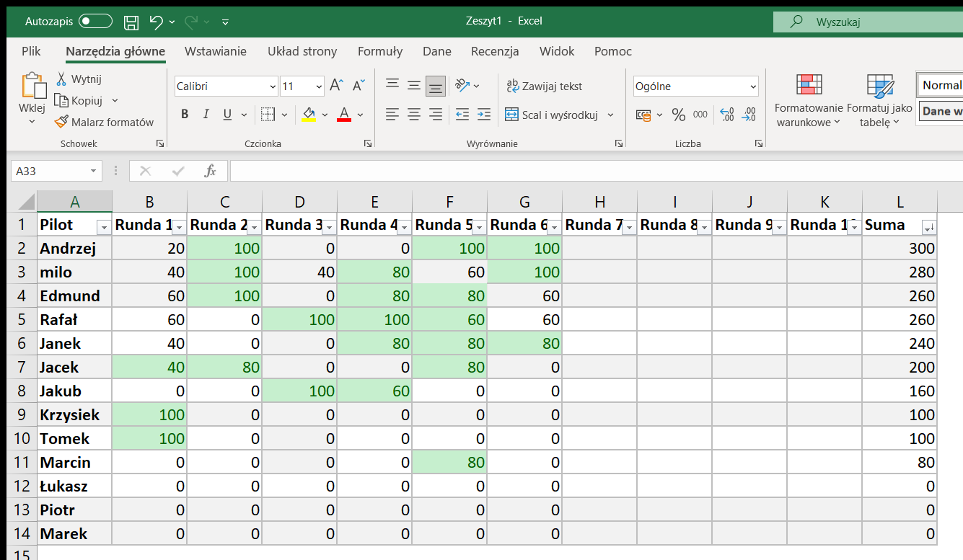Click the accounting number format icon
The height and width of the screenshot is (560, 963).
643,115
